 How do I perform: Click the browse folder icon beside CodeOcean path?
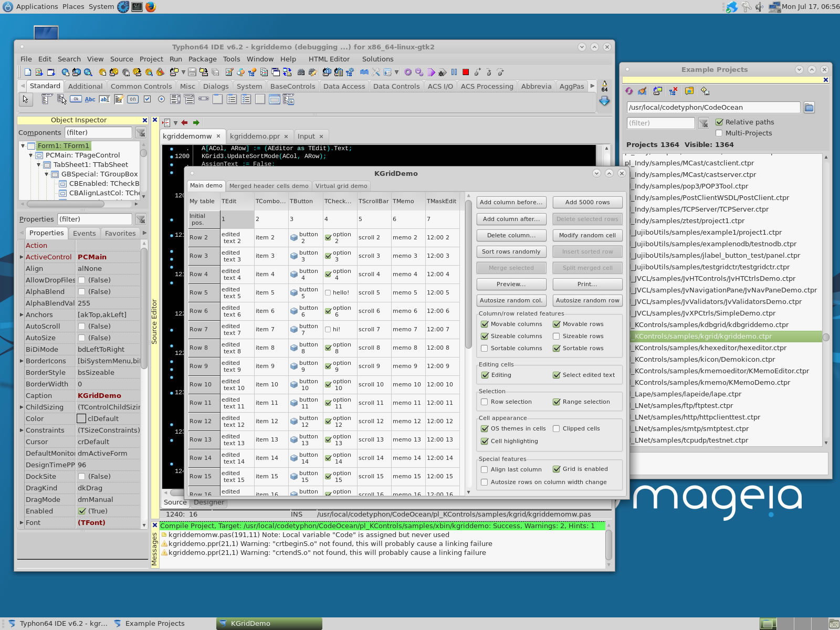[x=809, y=108]
